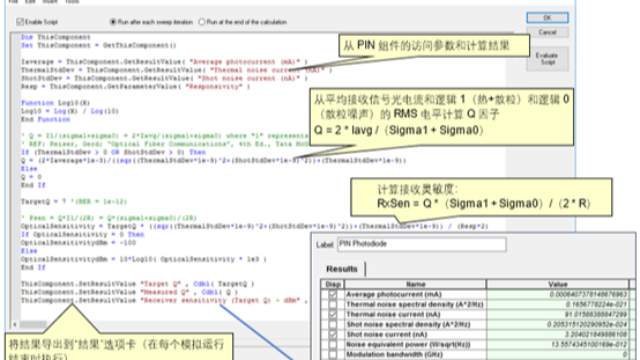
Task: Check Disp for Thermal noise spectral density
Action: pos(333,304)
